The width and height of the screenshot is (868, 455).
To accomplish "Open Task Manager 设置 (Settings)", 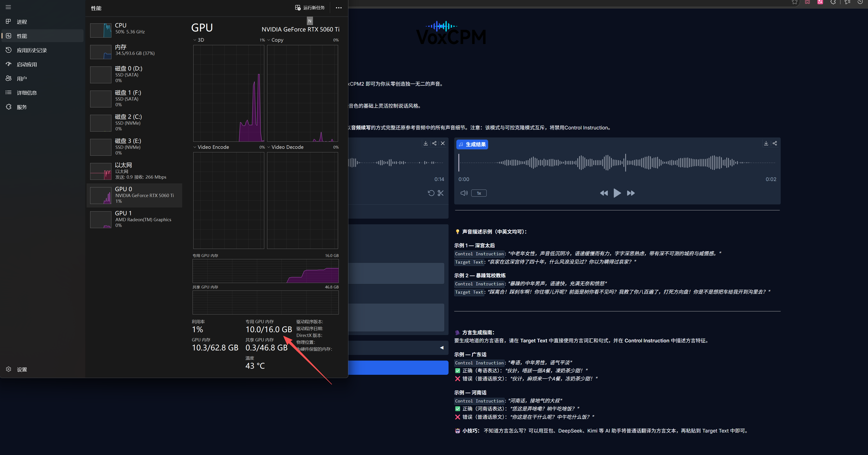I will point(42,369).
